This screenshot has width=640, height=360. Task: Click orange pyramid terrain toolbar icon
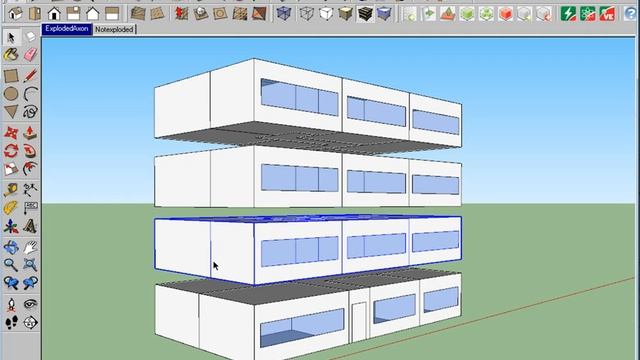(x=448, y=13)
